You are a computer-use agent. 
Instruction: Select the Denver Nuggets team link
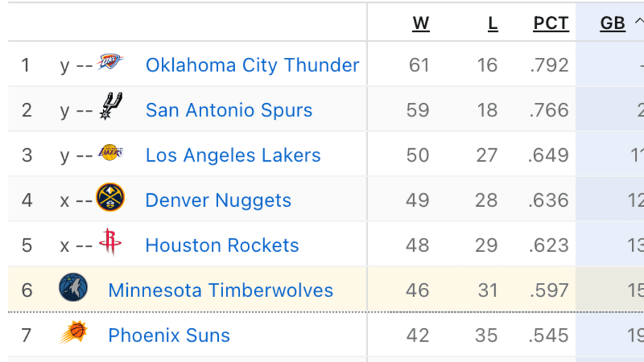point(218,200)
